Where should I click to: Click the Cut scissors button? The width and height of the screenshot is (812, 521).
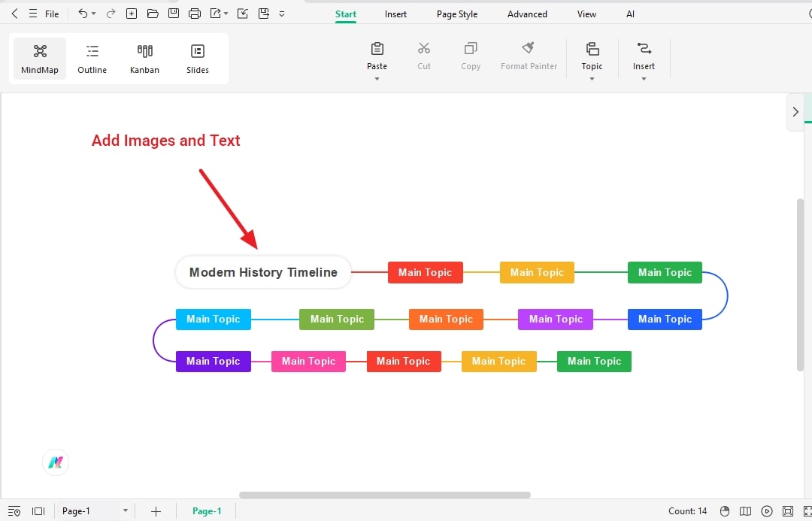pos(423,56)
